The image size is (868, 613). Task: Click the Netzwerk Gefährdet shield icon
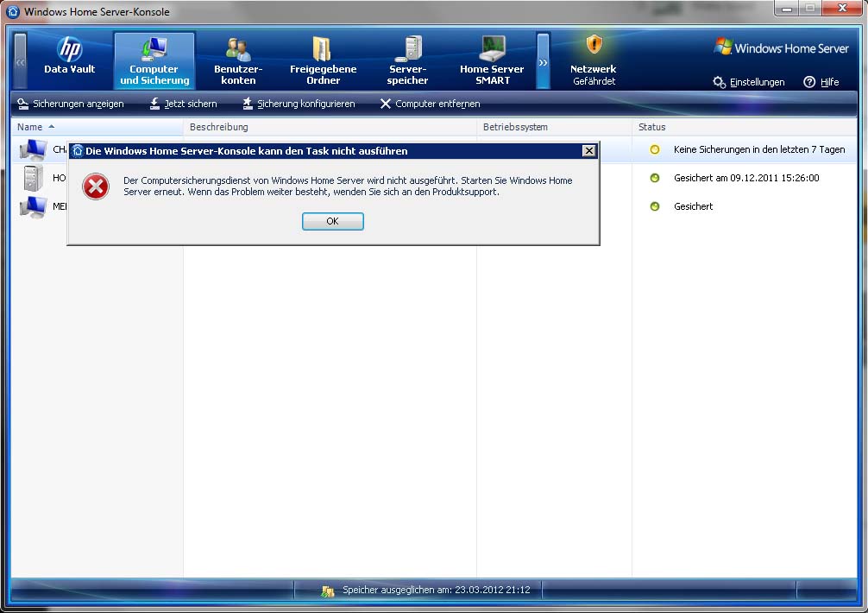point(594,44)
